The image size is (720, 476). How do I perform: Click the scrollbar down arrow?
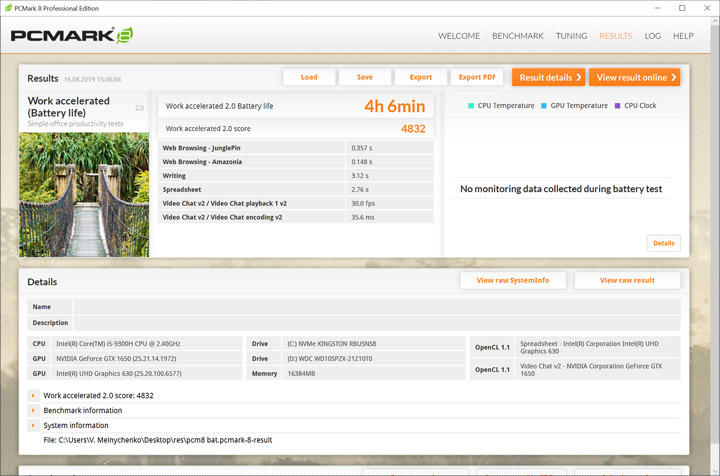click(x=715, y=471)
